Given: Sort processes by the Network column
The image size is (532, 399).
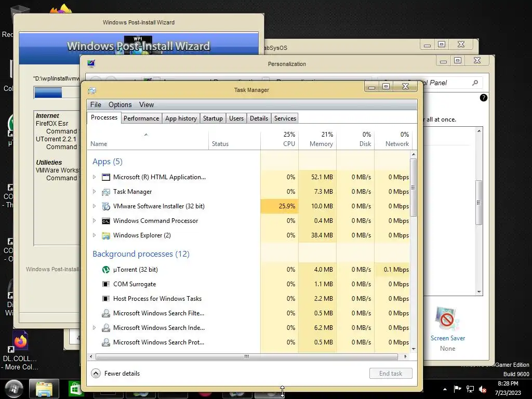Looking at the screenshot, I should tap(393, 140).
